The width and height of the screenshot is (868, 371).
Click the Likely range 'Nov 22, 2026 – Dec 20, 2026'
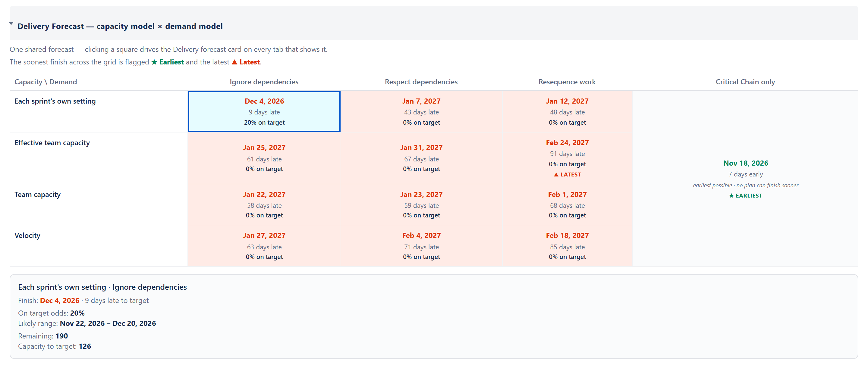[108, 323]
